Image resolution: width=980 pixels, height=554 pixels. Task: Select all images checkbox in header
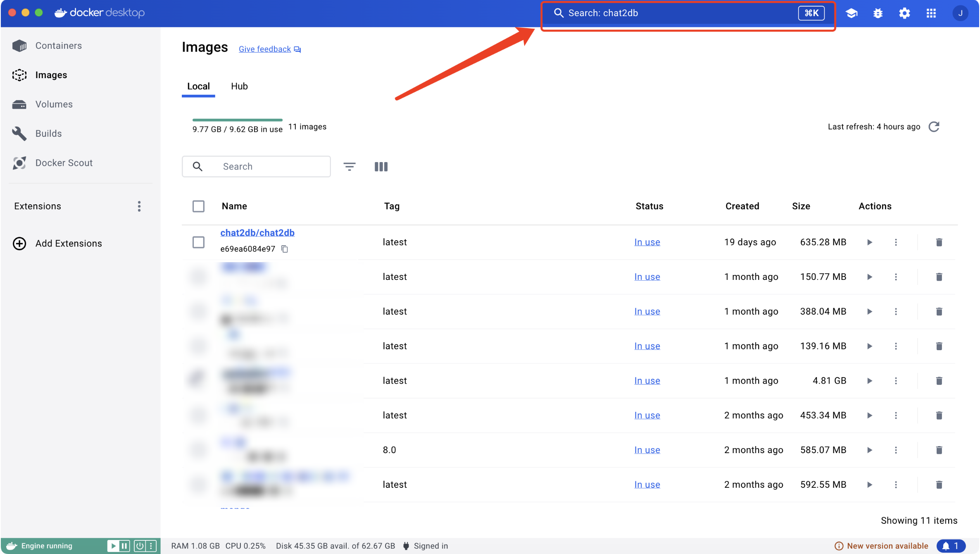click(198, 206)
